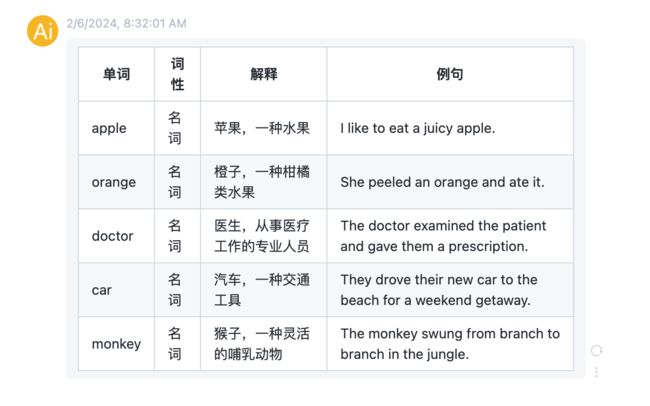Click the peeled an orange example sentence
The image size is (650, 406).
(x=442, y=182)
